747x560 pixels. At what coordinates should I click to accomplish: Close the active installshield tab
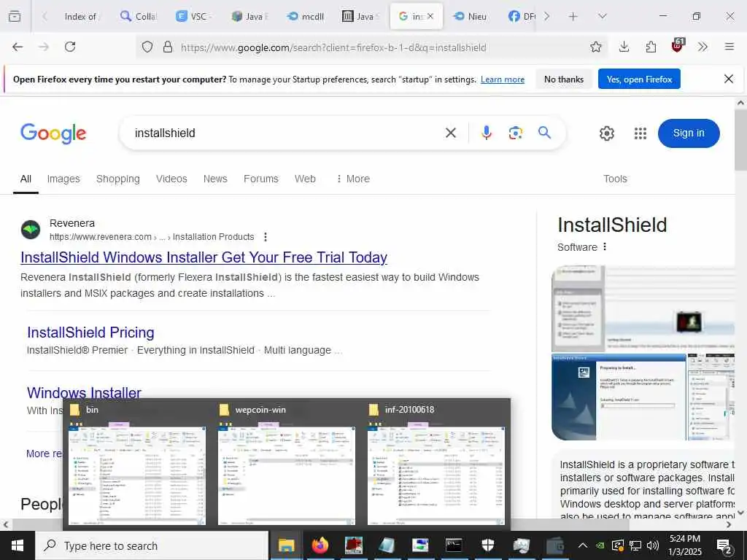(x=430, y=16)
